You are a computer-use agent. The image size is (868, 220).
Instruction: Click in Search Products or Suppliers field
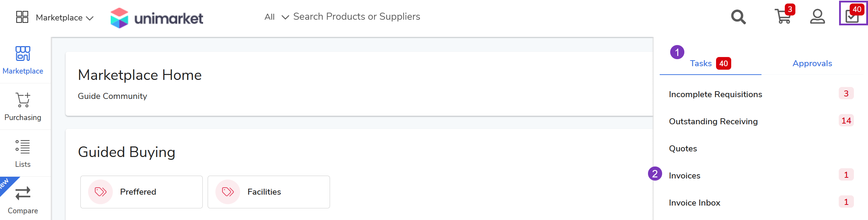[356, 17]
